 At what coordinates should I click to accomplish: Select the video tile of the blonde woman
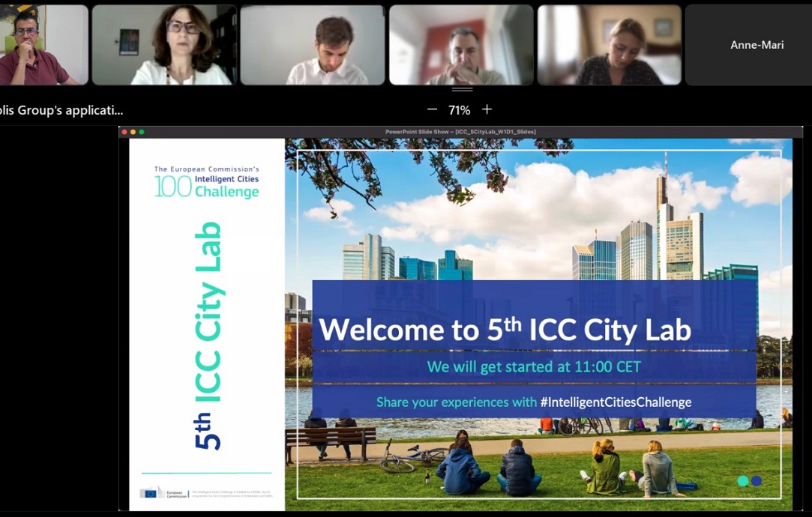coord(609,45)
